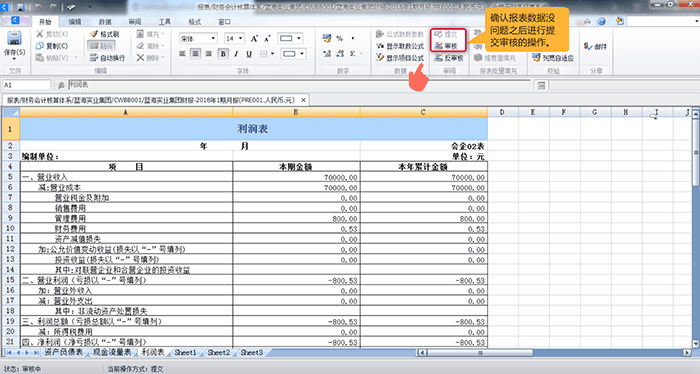
Task: Click the percent style icon
Action: pos(339,38)
